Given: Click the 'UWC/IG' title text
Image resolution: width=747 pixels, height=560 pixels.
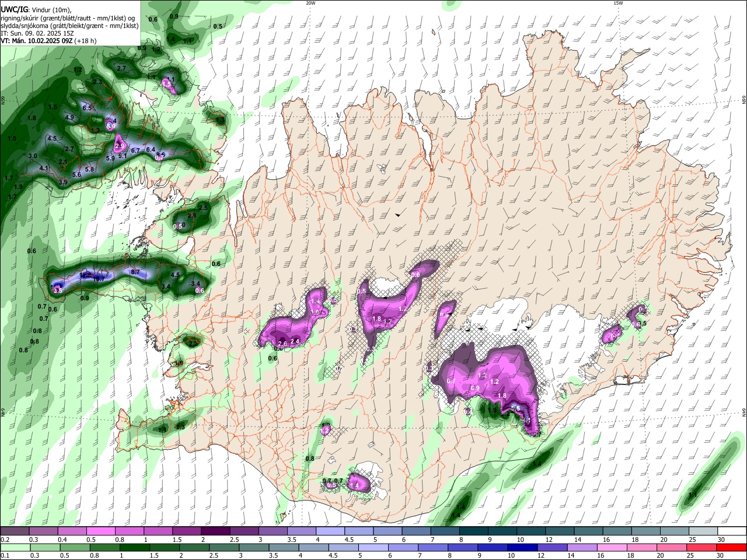Looking at the screenshot, I should 15,9.
